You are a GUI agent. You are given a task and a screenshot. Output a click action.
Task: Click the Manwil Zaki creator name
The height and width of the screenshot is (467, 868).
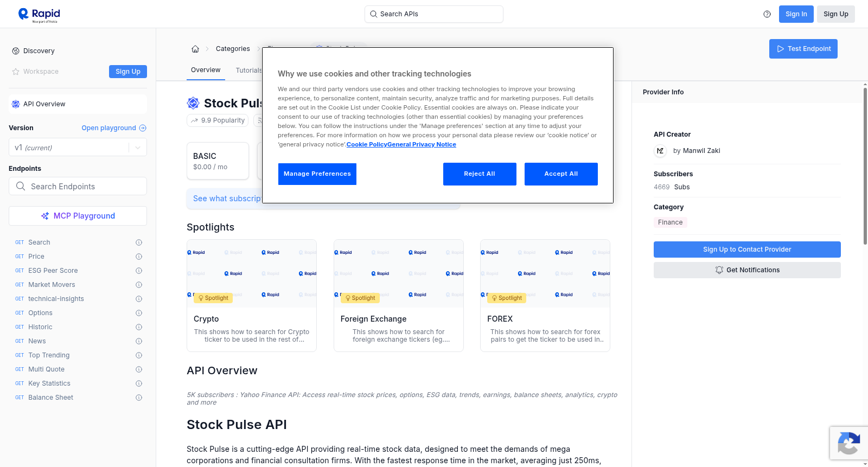point(701,151)
